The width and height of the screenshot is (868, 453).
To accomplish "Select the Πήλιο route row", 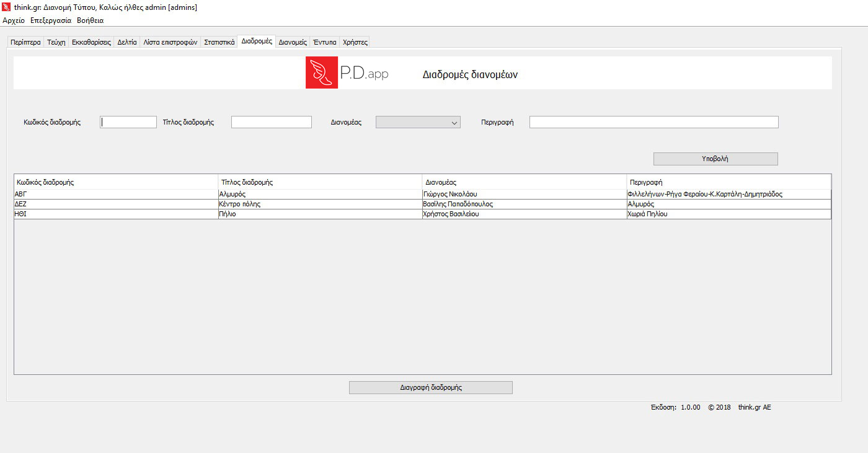I will [x=319, y=214].
